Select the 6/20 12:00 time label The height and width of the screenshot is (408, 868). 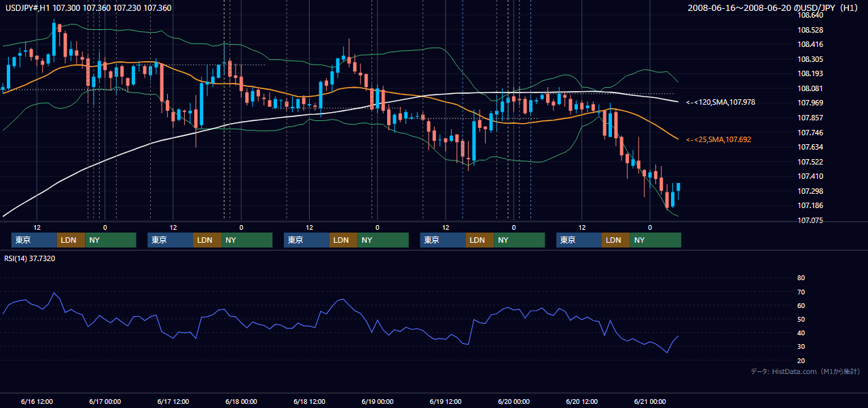(x=582, y=401)
